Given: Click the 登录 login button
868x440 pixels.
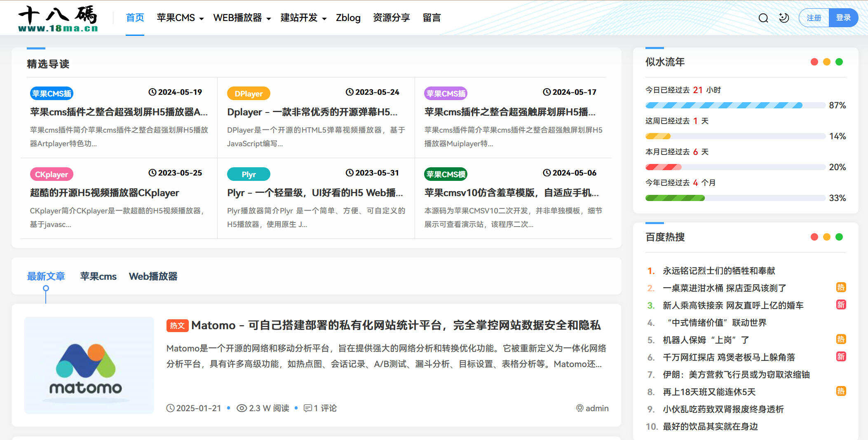Looking at the screenshot, I should (x=843, y=18).
